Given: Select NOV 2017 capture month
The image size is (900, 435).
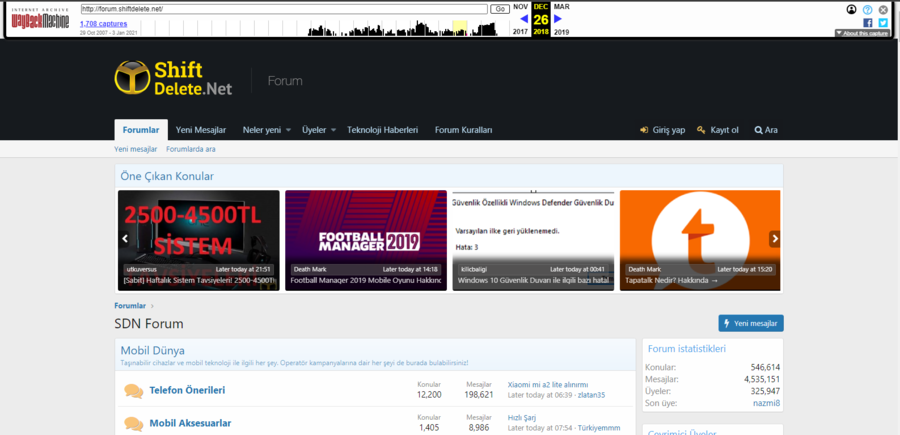Looking at the screenshot, I should 521,19.
